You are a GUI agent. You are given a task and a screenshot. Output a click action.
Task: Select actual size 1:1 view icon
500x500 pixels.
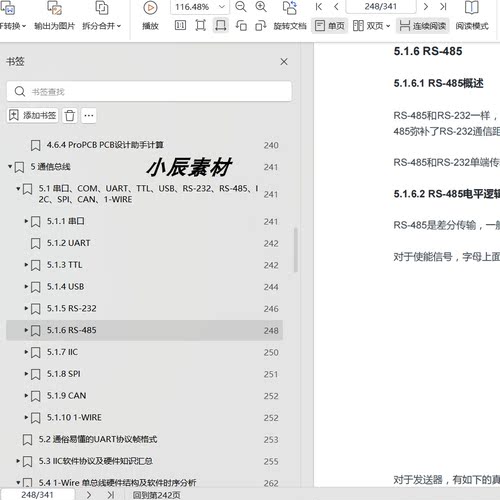[x=180, y=25]
